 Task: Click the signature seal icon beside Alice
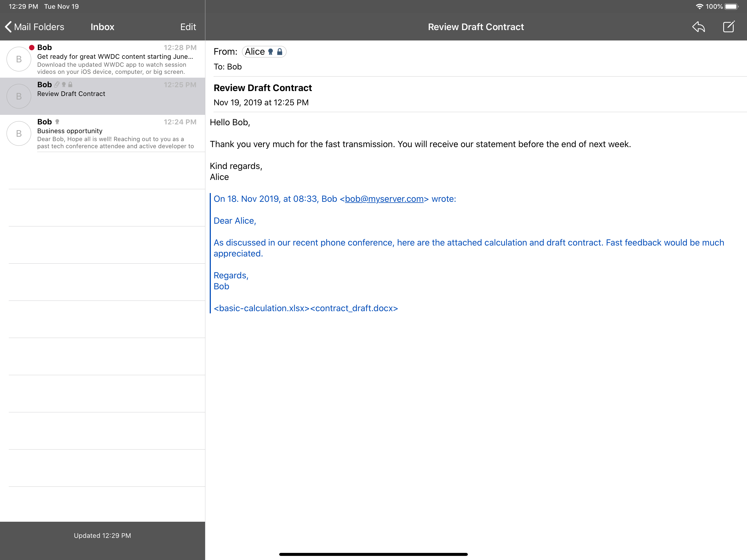click(x=270, y=52)
